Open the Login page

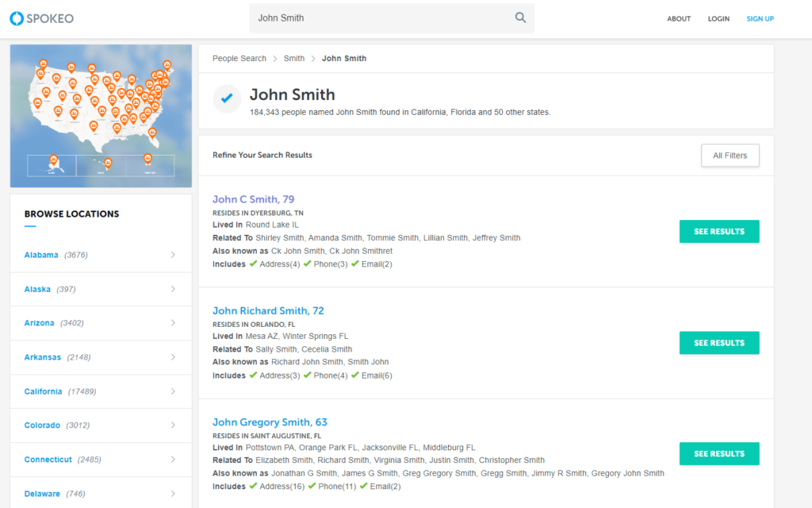pos(718,19)
